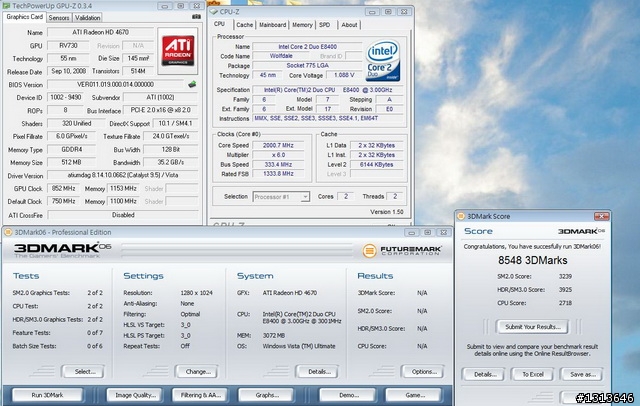Click the Bandwidth 35.2 GB/s field

pos(171,162)
